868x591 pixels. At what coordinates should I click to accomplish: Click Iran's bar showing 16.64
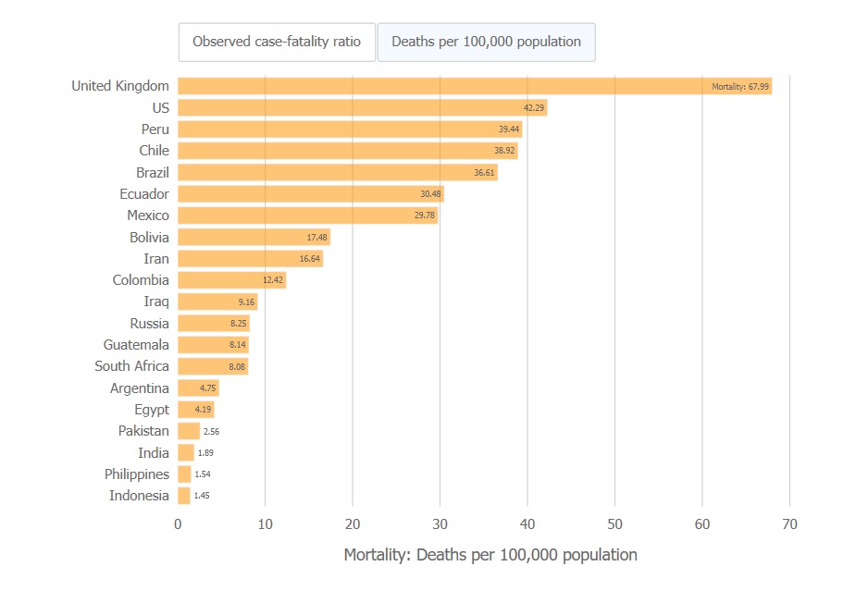[250, 259]
